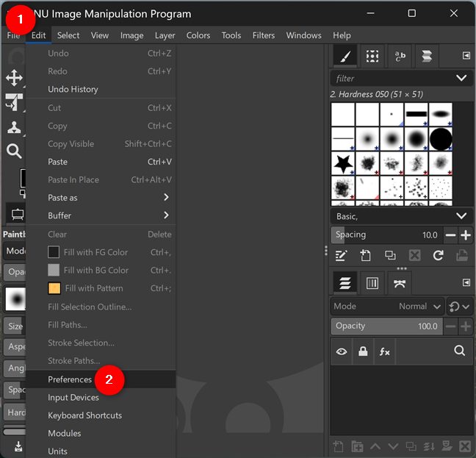
Task: Switch to the Channels tab
Action: click(372, 283)
